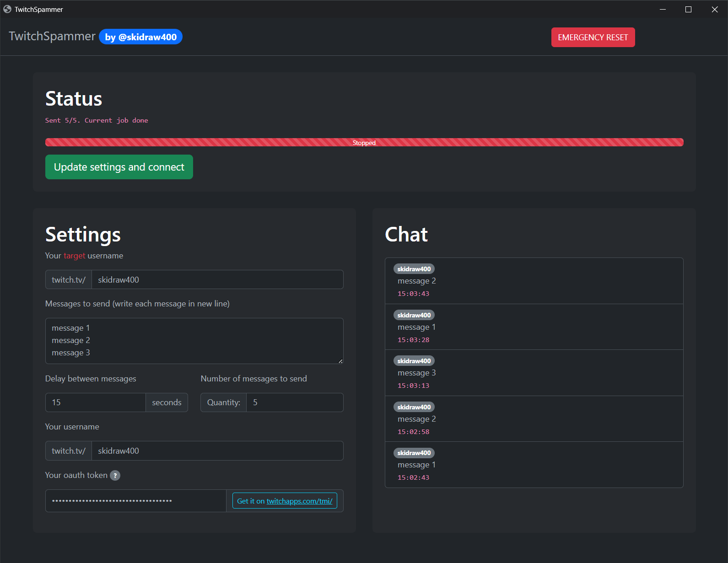
Task: Click the timestamp 15:02:58 in chat
Action: [414, 432]
